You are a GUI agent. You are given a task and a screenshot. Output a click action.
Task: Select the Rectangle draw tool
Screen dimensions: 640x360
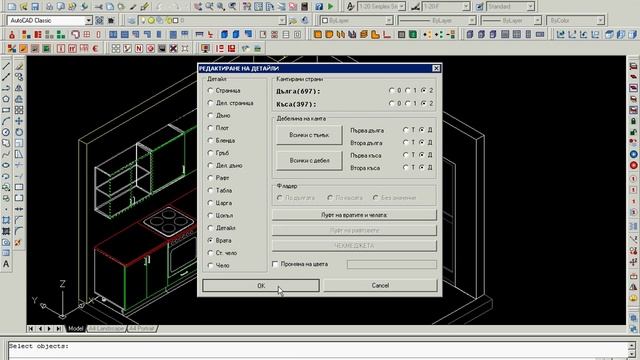tap(6, 110)
